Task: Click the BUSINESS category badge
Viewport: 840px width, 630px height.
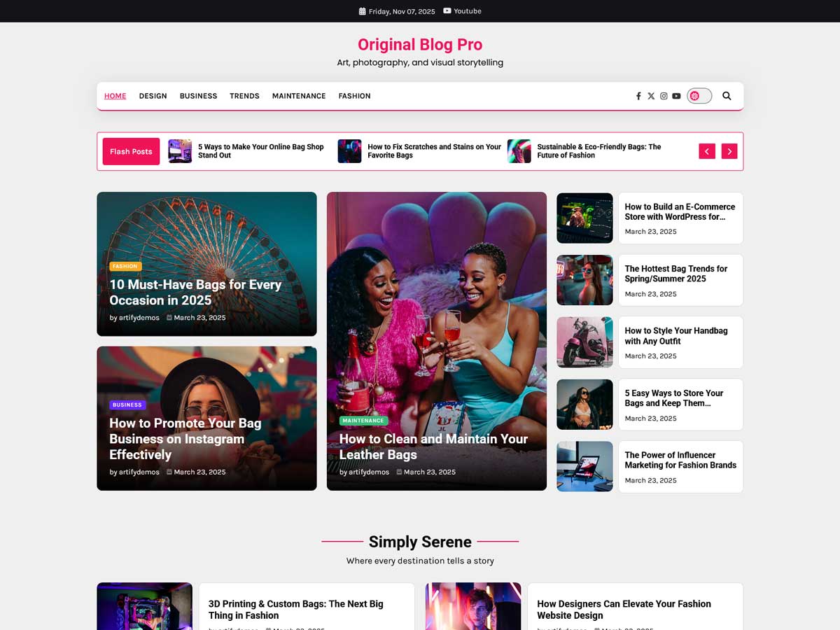Action: pyautogui.click(x=127, y=405)
